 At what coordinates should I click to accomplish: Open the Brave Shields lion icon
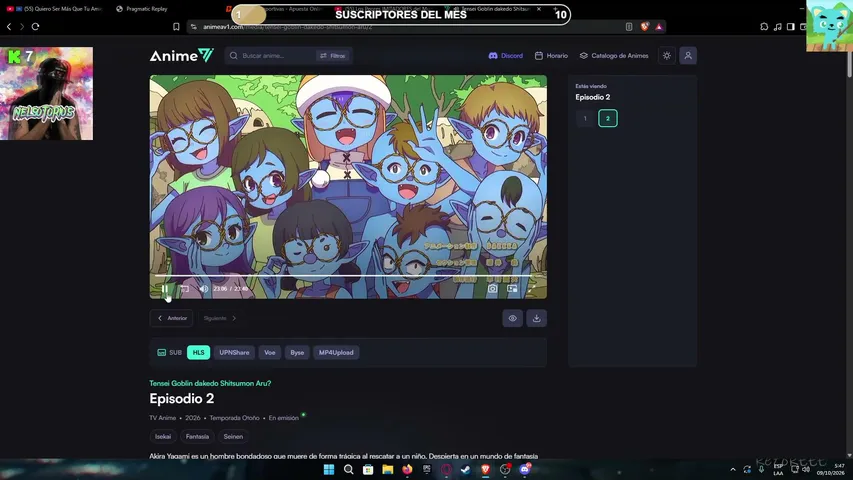[645, 27]
